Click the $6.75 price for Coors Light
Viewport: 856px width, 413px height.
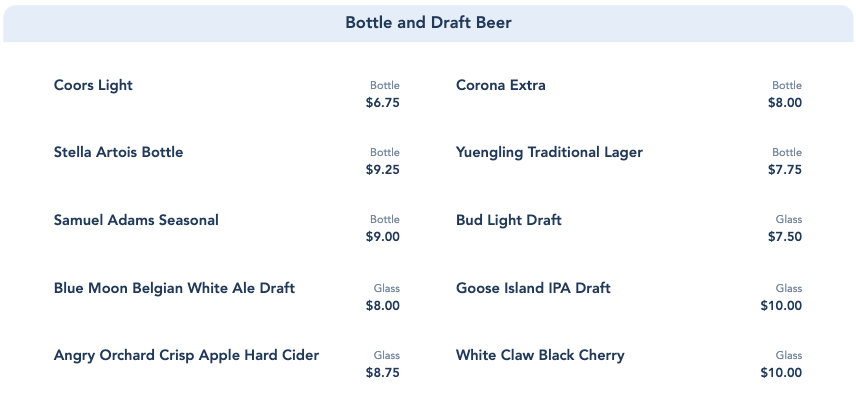click(383, 103)
